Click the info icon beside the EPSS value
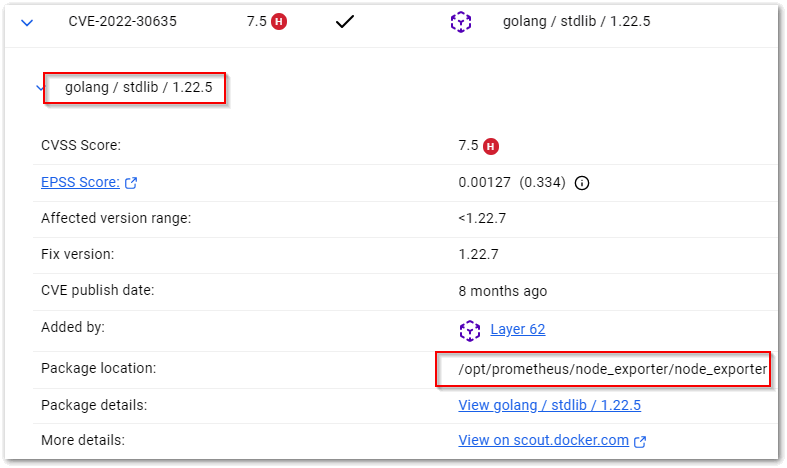This screenshot has height=468, width=787. pos(582,183)
